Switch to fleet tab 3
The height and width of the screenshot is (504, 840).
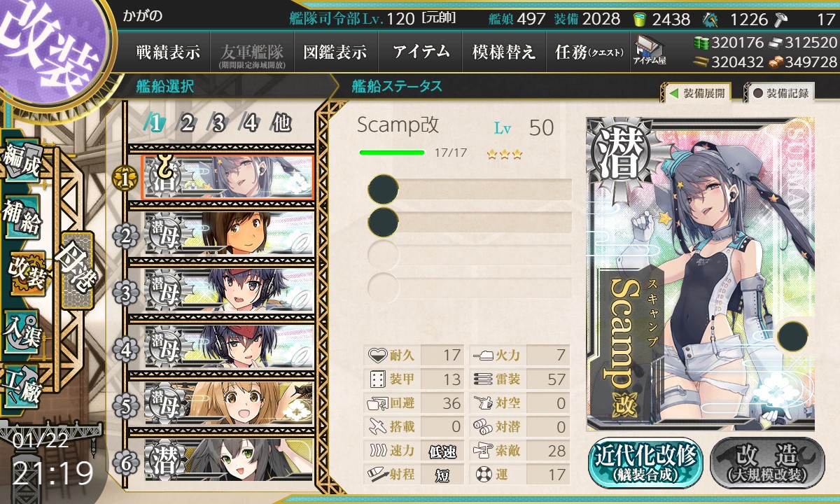pyautogui.click(x=218, y=123)
